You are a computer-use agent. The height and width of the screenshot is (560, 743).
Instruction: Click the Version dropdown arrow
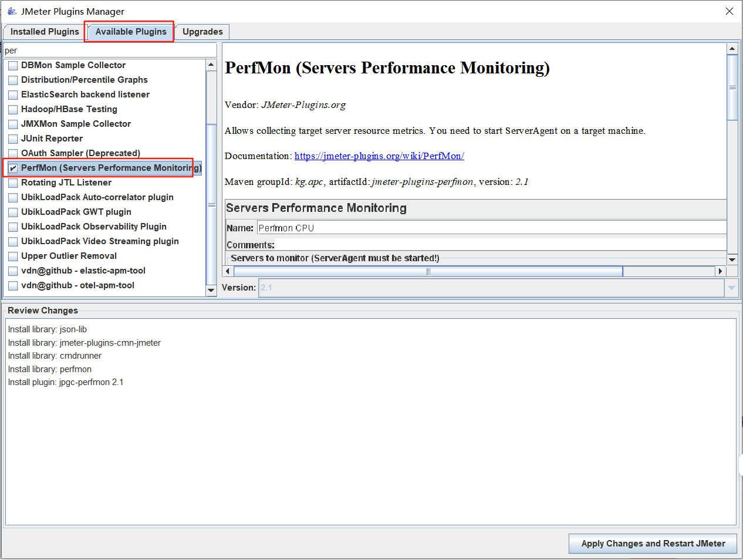[x=731, y=288]
